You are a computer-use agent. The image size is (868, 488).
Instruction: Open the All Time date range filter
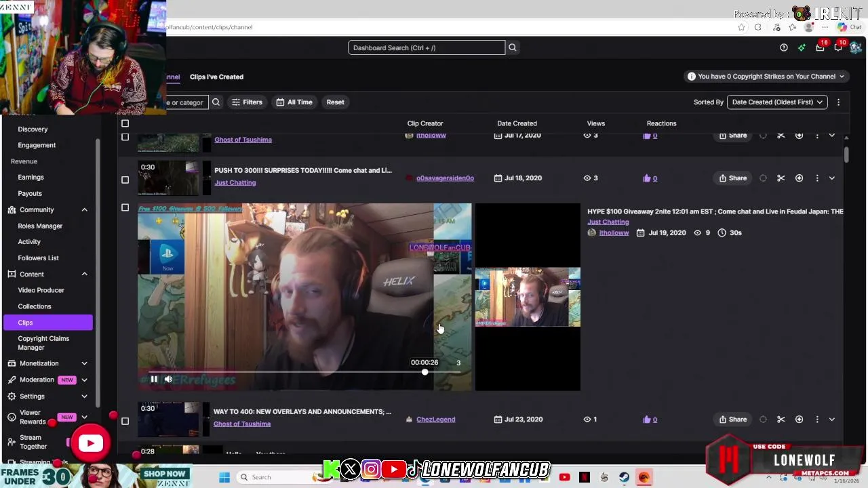click(294, 102)
